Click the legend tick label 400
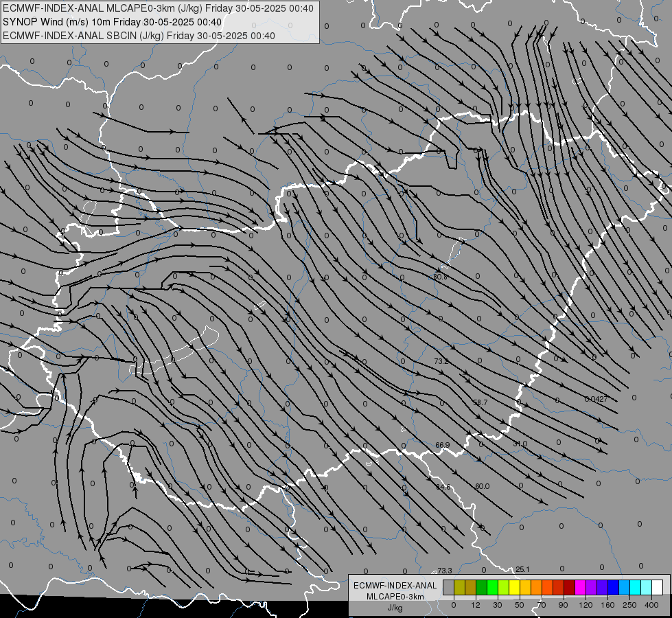Viewport: 672px width, 618px height. point(651,605)
